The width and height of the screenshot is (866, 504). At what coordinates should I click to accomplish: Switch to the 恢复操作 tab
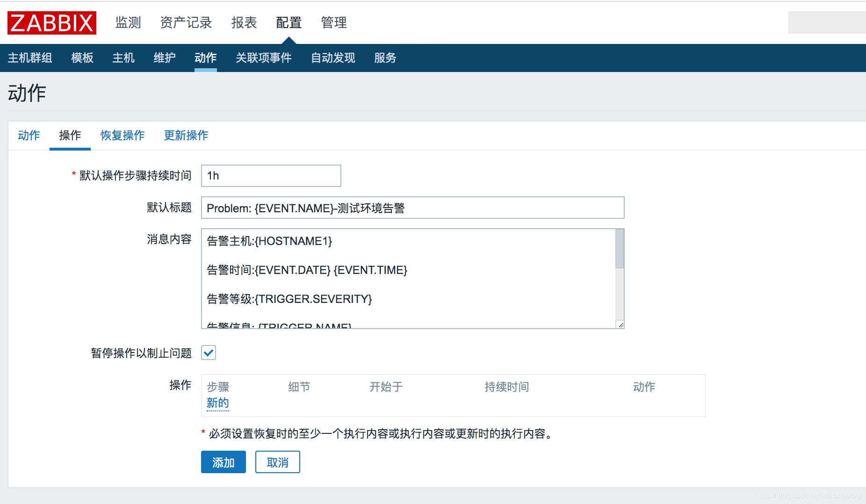(x=123, y=136)
